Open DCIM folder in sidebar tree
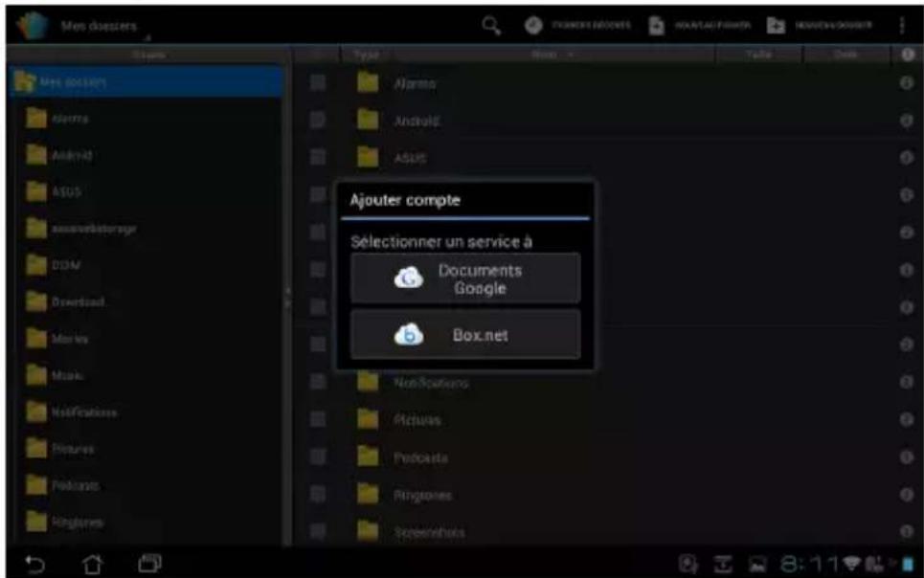The image size is (924, 578). pos(53,265)
